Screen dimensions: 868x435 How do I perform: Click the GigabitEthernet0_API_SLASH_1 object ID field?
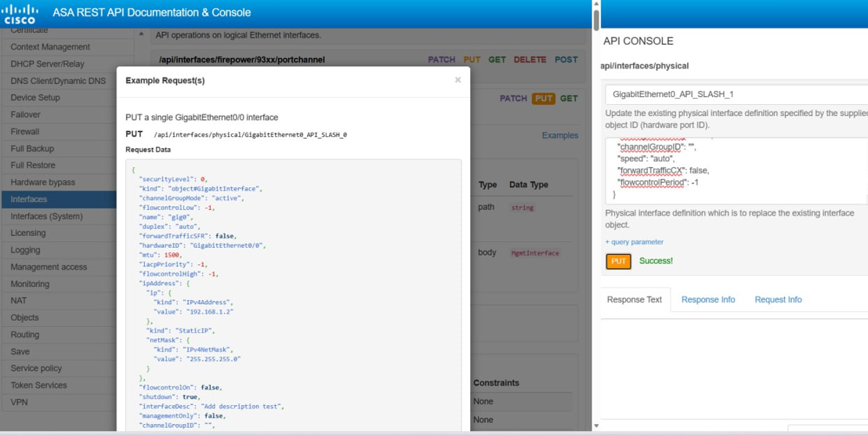pyautogui.click(x=736, y=94)
